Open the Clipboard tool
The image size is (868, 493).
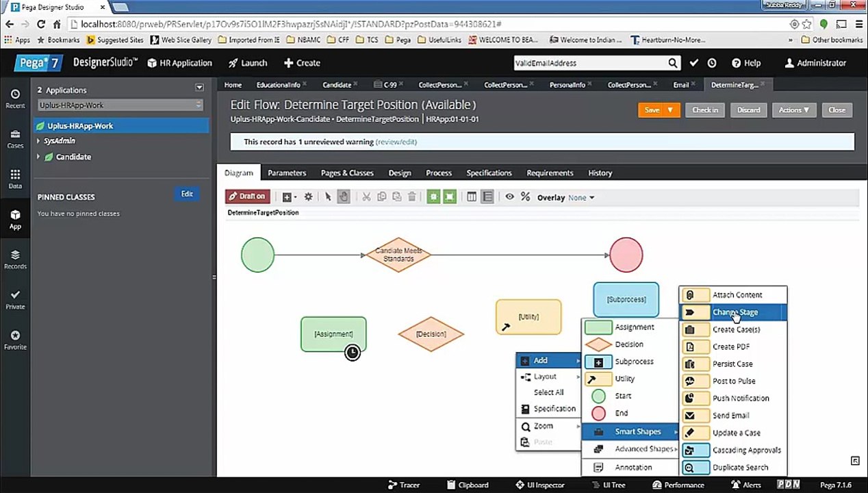tap(467, 485)
